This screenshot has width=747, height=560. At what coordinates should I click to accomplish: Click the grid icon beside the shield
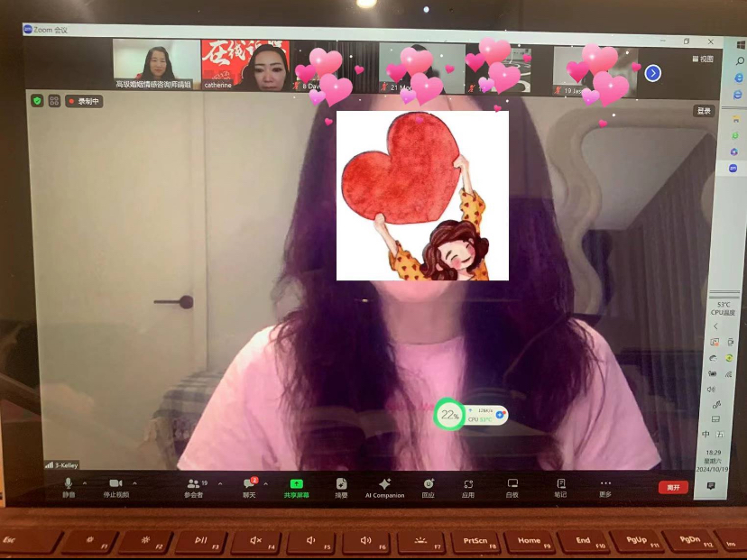(x=54, y=100)
